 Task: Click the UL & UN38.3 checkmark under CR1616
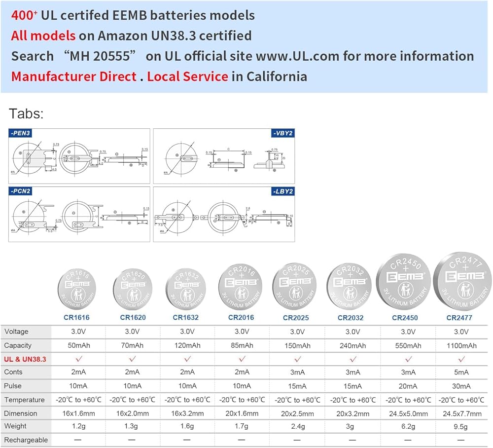click(x=76, y=359)
